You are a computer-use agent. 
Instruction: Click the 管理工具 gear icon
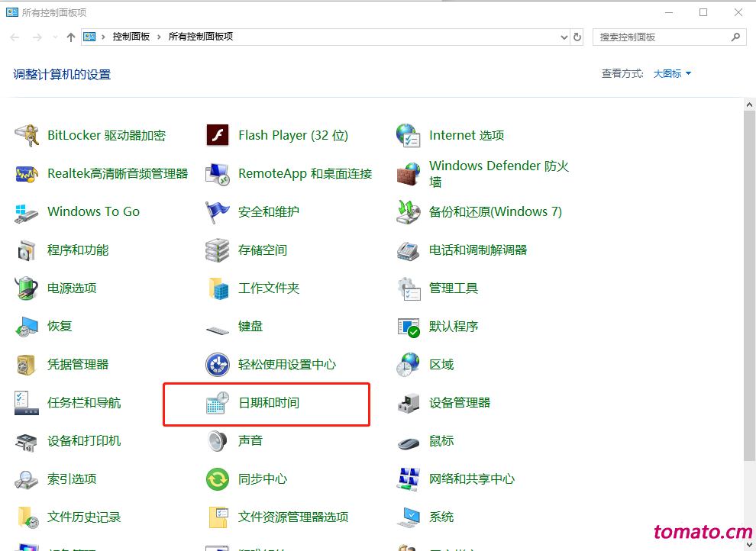coord(409,288)
